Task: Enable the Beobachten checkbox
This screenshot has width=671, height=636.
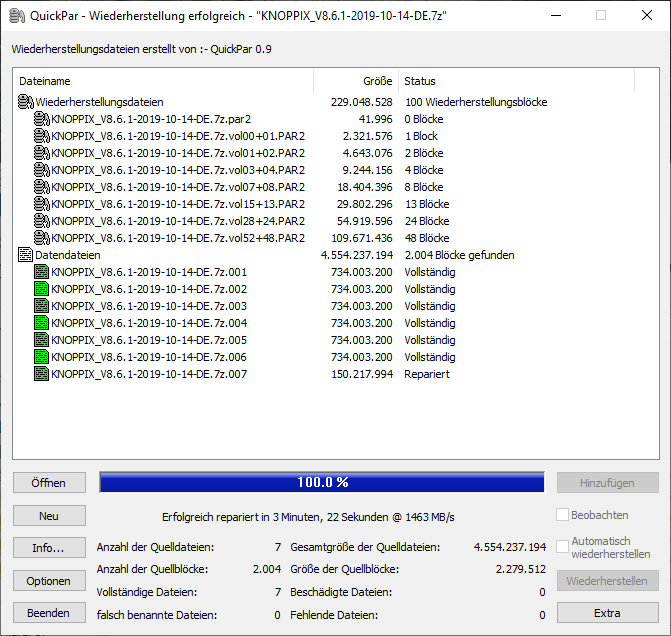Action: (562, 514)
